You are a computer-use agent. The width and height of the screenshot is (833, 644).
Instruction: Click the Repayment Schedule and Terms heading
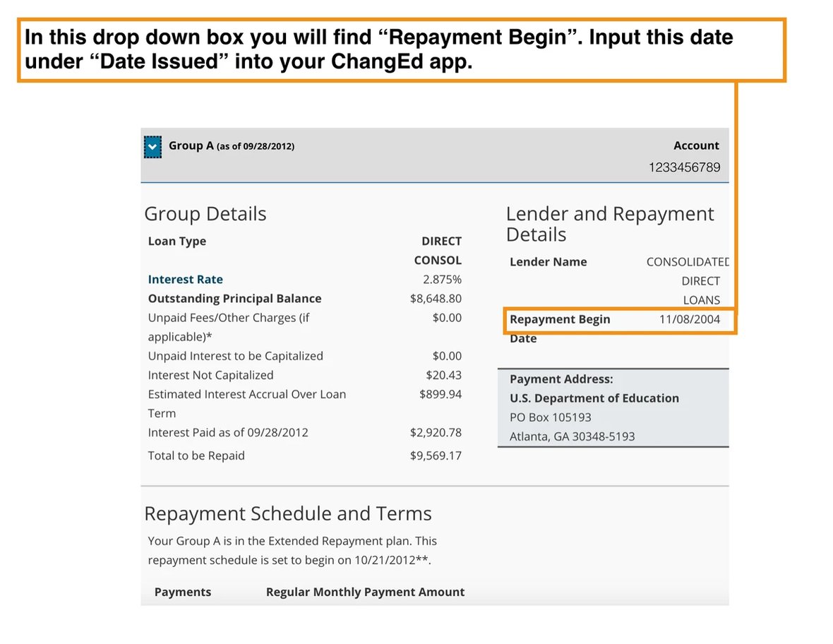click(287, 513)
